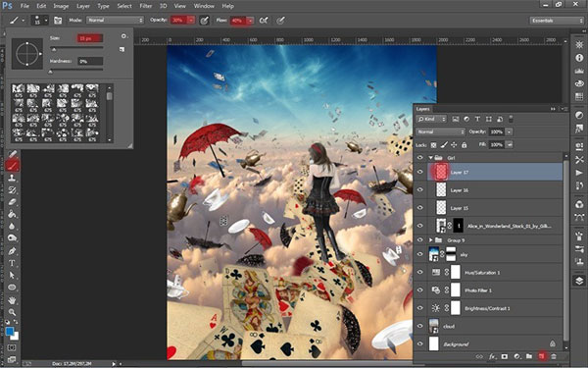Viewport: 588px width, 368px height.
Task: Hide the Layer 16 layer
Action: 420,189
